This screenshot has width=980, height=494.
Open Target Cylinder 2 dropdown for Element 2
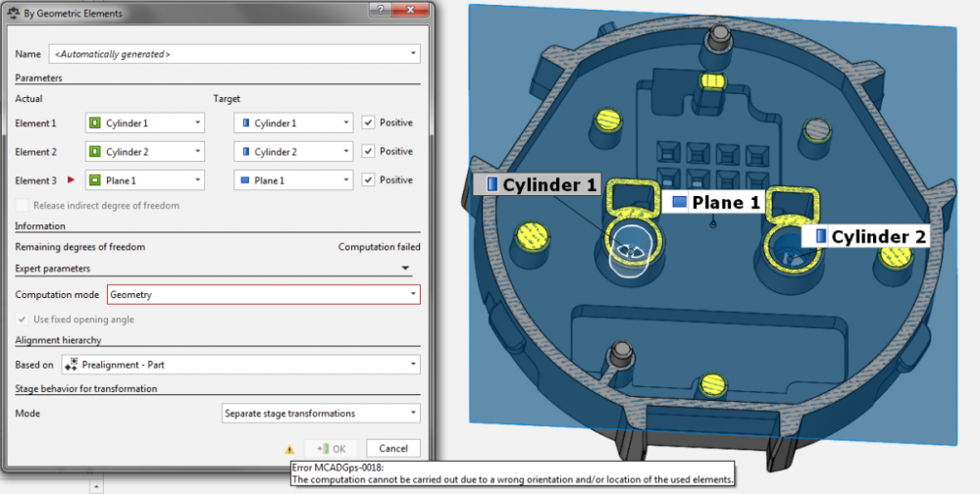292,152
